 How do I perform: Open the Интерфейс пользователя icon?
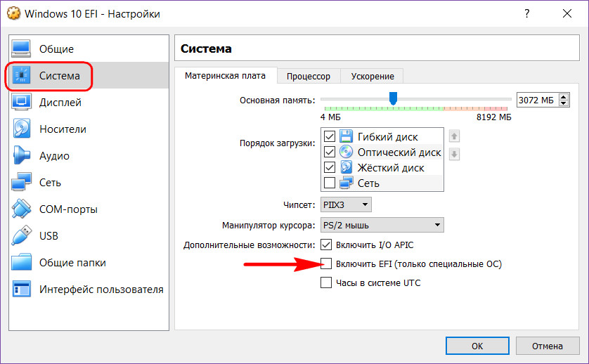[x=21, y=289]
